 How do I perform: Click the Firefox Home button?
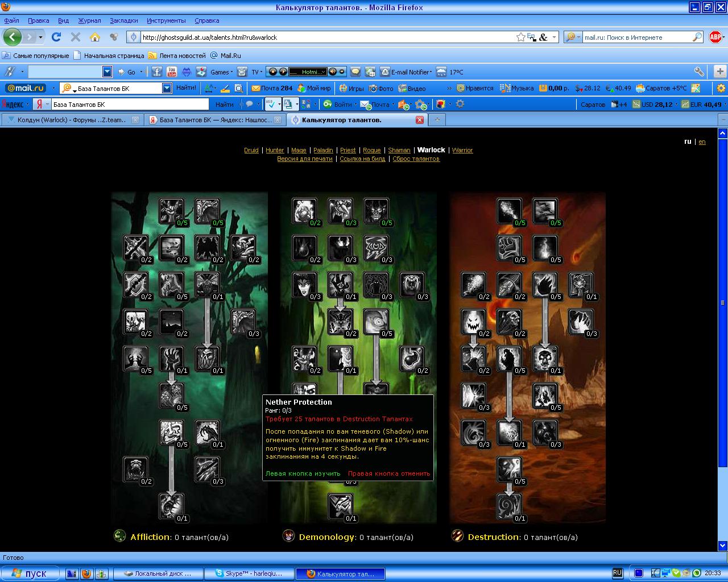coord(95,37)
